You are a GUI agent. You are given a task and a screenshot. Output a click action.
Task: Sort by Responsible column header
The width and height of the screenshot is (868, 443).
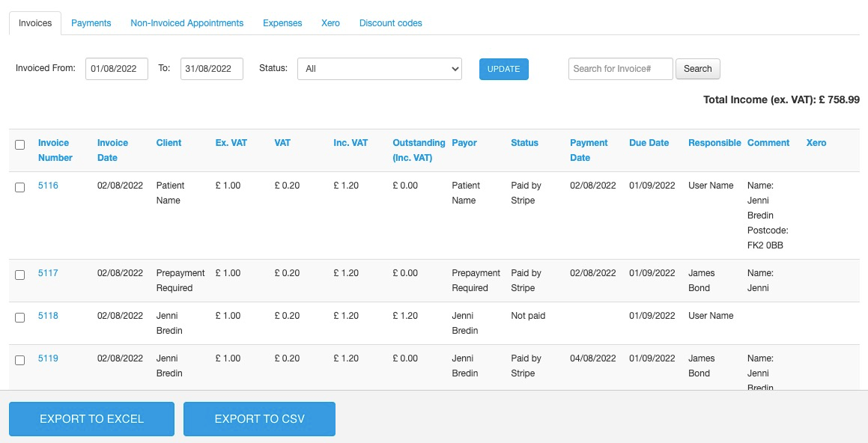[714, 143]
